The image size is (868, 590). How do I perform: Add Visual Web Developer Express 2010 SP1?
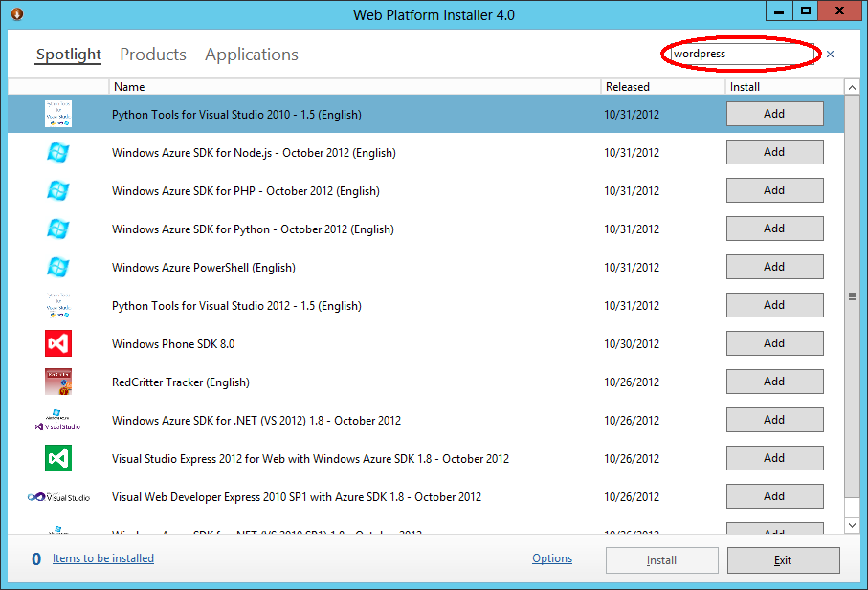click(x=774, y=496)
